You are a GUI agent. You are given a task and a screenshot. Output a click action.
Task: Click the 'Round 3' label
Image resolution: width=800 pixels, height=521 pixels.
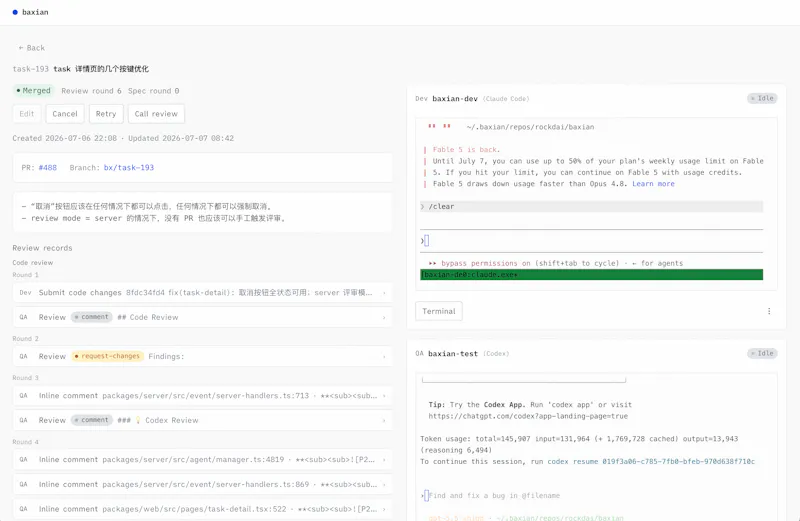click(x=26, y=378)
